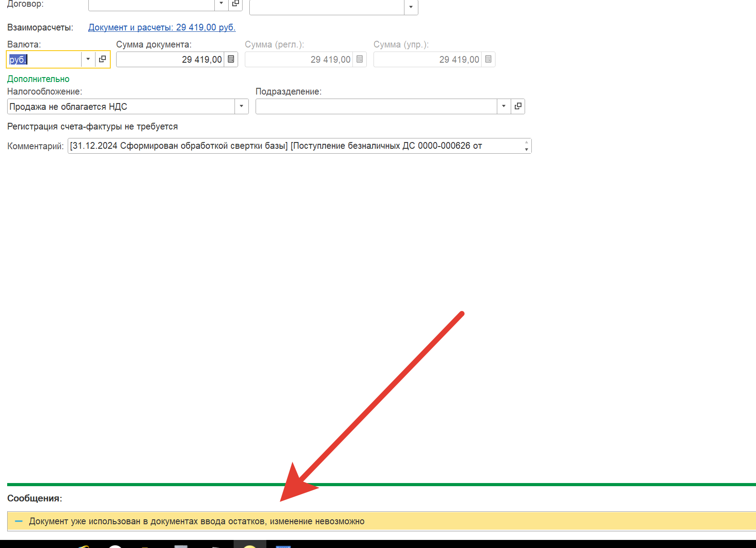The image size is (756, 548).
Task: Open the Подразделение item via its open button
Action: click(518, 106)
